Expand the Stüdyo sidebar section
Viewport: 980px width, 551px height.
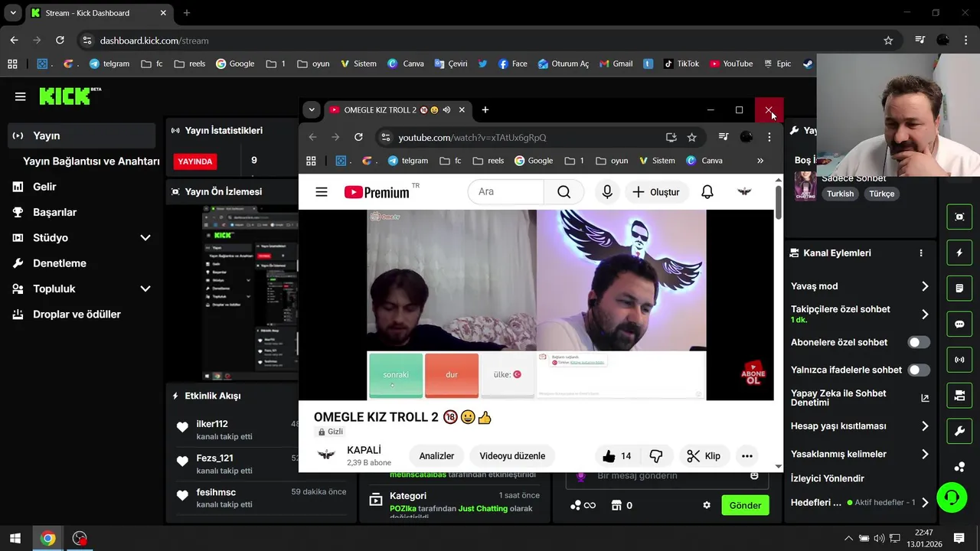(x=145, y=238)
